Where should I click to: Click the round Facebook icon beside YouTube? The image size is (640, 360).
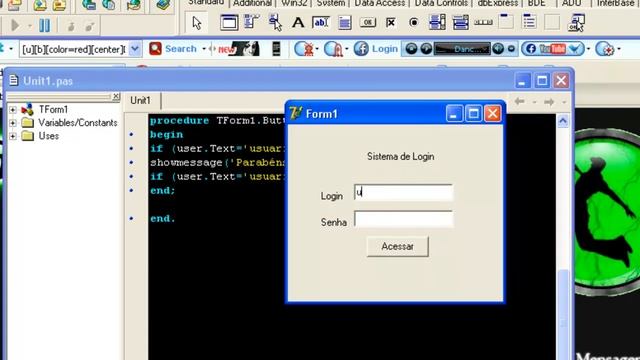pos(531,49)
